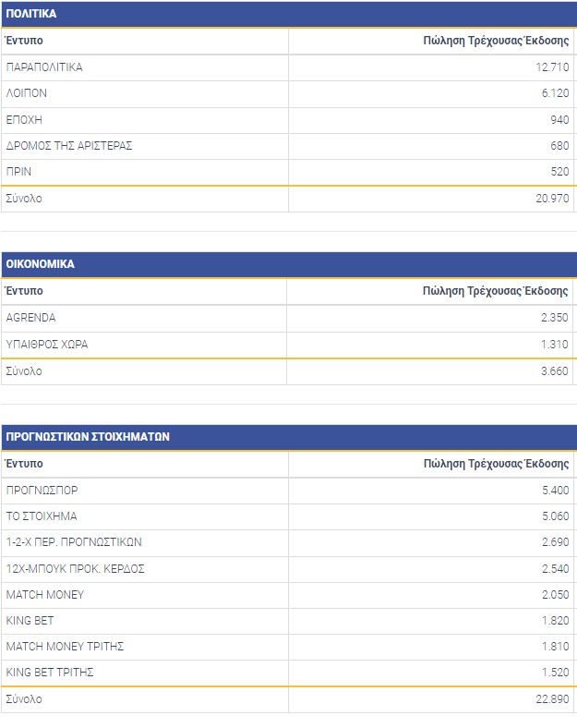Click 12Χ-ΜΠΟΥΚ ΠΡΟΚ. ΚΕΡΔΟΣ row

(75, 568)
